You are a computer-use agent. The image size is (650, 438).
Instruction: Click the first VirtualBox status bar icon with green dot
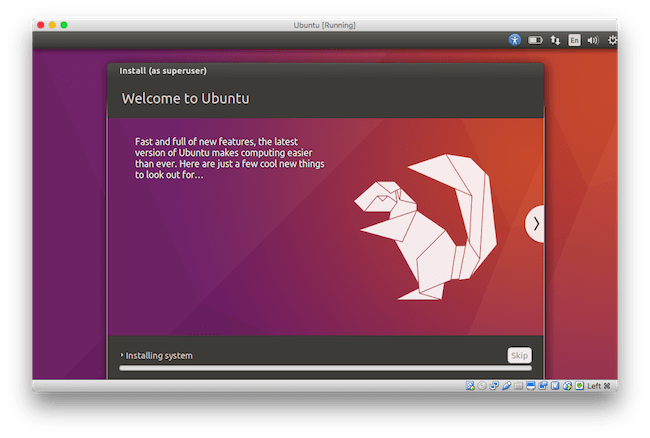click(x=470, y=386)
